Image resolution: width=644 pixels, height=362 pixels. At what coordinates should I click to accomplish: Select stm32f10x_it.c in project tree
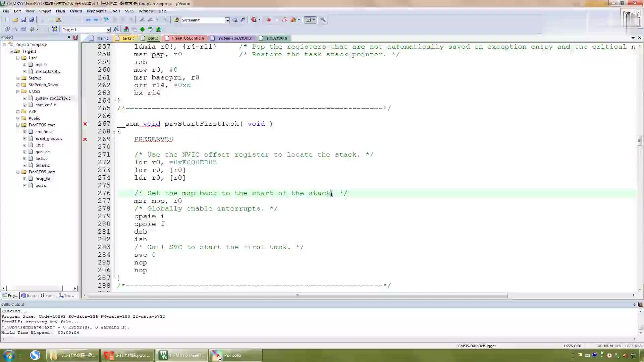[x=48, y=71]
